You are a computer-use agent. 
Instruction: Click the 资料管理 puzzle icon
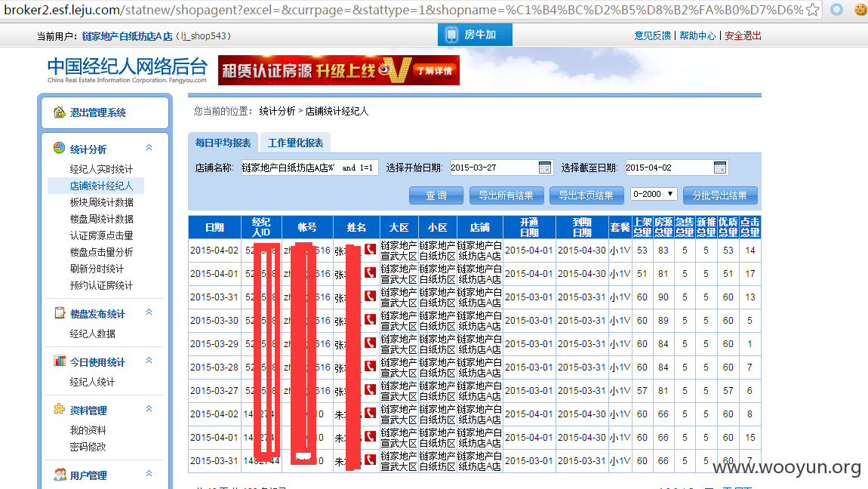click(x=59, y=409)
